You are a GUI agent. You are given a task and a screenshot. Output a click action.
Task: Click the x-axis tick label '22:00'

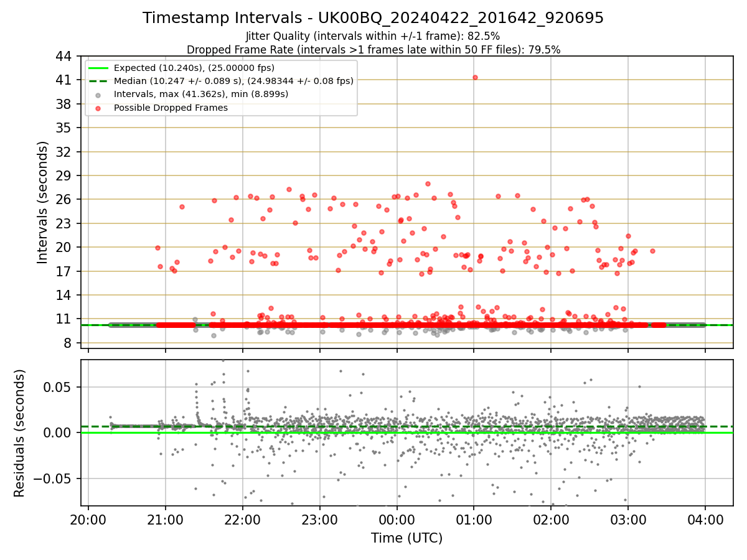(242, 520)
